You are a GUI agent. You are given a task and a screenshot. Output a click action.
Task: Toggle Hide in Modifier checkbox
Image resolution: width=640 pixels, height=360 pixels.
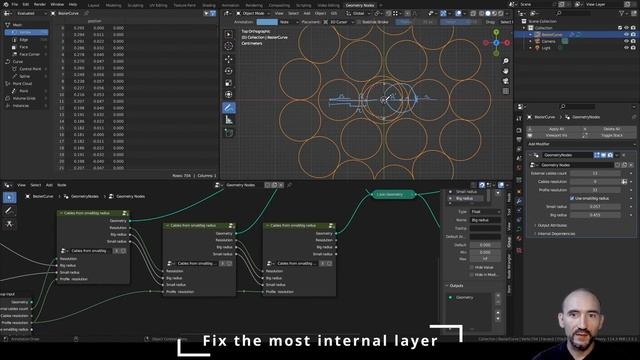click(471, 275)
